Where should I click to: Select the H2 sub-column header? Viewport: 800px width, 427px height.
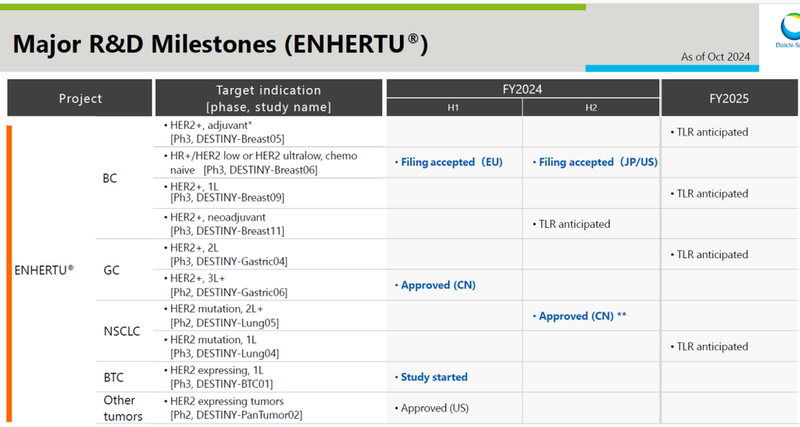[592, 109]
